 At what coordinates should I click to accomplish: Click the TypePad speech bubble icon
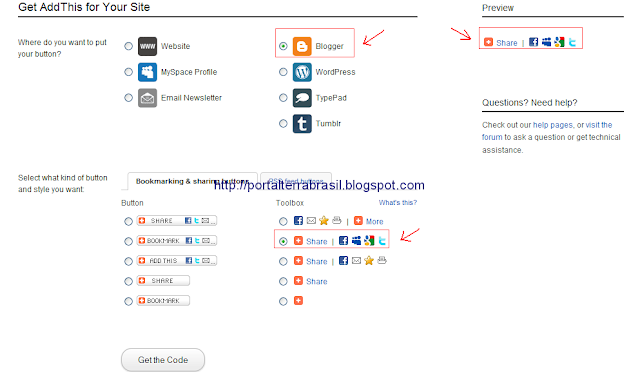[x=302, y=98]
